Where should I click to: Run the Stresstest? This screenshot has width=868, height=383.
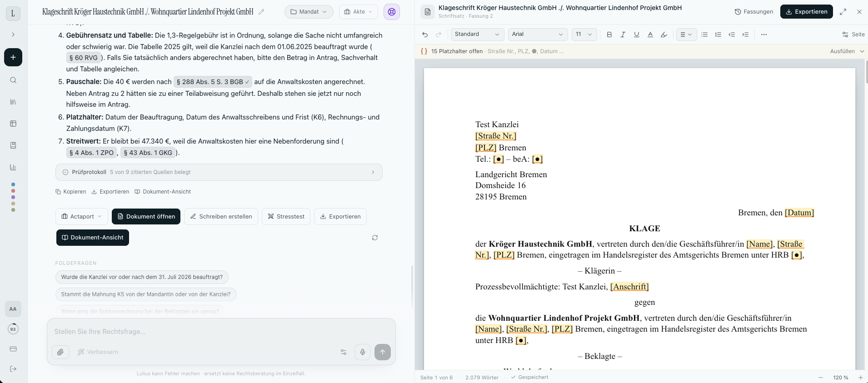click(286, 217)
